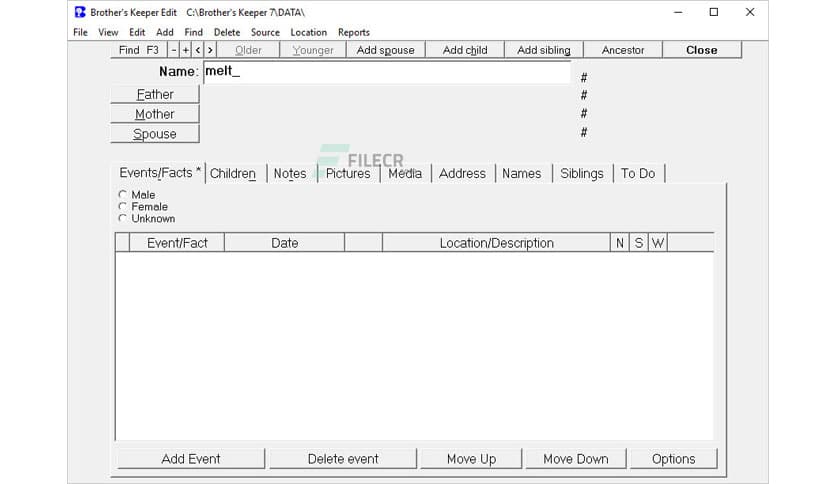Click the Options button
This screenshot has height=484, width=836.
674,459
